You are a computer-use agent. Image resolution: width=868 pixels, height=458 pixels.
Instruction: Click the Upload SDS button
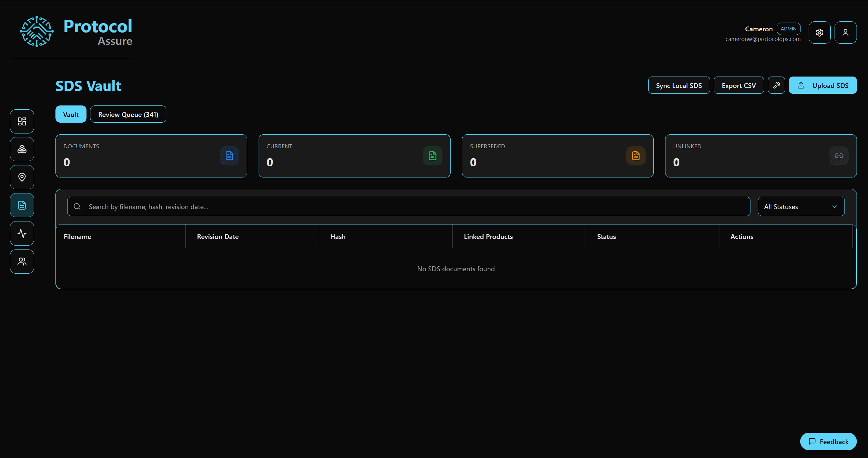click(x=822, y=86)
